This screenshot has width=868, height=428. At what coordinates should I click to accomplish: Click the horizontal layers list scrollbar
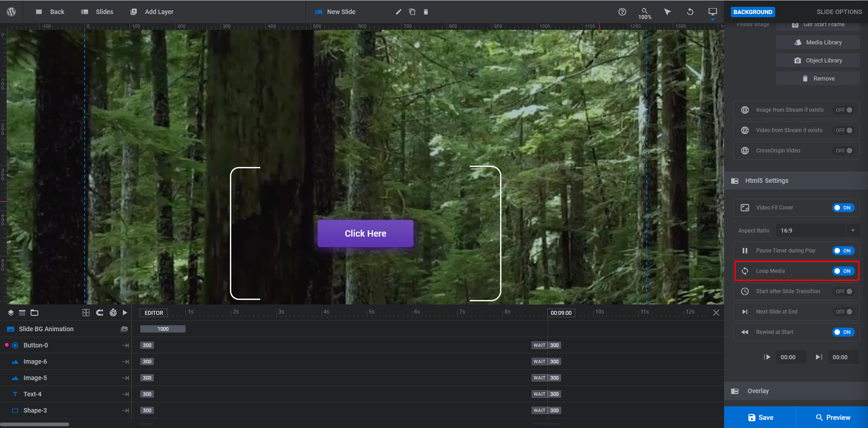coord(35,424)
